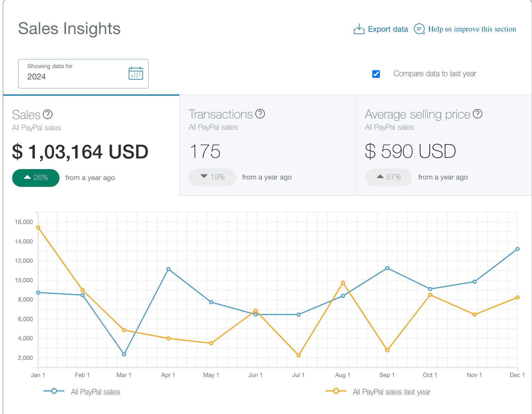Image resolution: width=532 pixels, height=414 pixels.
Task: Hide the All PayPal sales last year series
Action: (x=392, y=391)
